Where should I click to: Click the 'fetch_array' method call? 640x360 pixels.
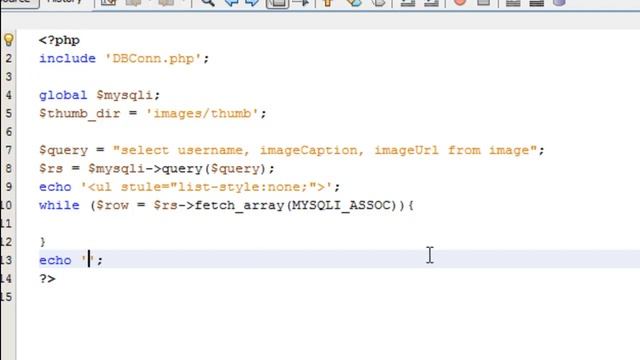pos(239,205)
